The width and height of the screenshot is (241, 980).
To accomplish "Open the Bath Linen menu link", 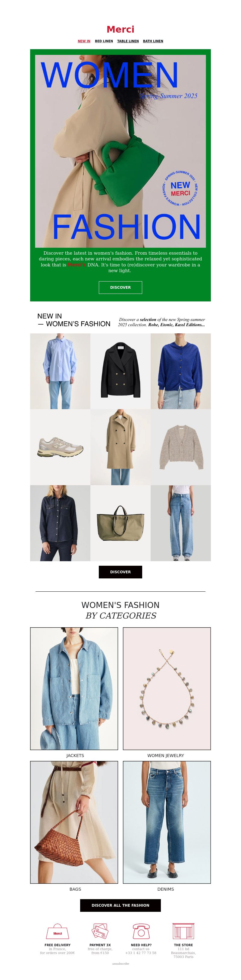I will tap(153, 41).
